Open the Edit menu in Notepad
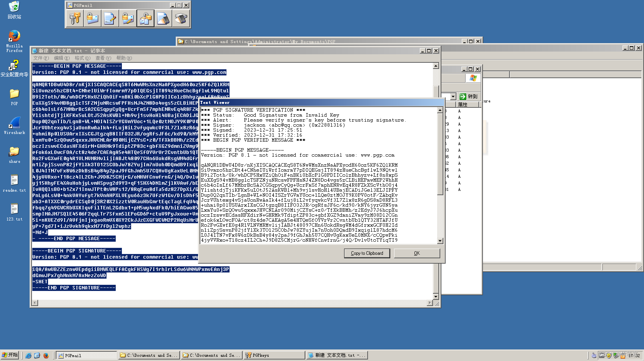The height and width of the screenshot is (361, 644). click(x=62, y=58)
